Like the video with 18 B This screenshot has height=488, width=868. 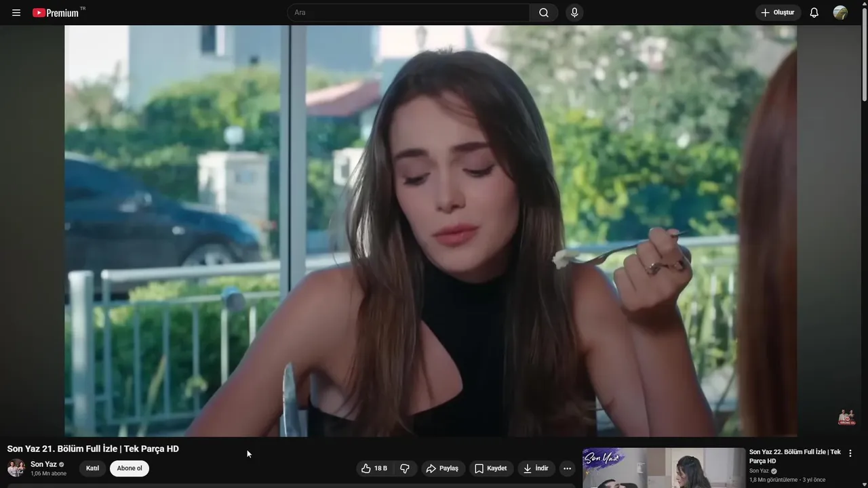pyautogui.click(x=374, y=468)
